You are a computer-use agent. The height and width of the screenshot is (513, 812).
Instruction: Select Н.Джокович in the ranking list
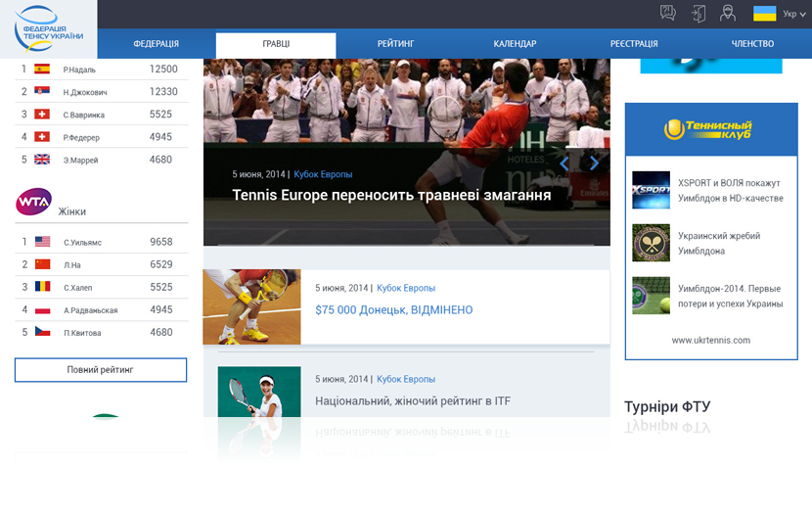coord(85,92)
